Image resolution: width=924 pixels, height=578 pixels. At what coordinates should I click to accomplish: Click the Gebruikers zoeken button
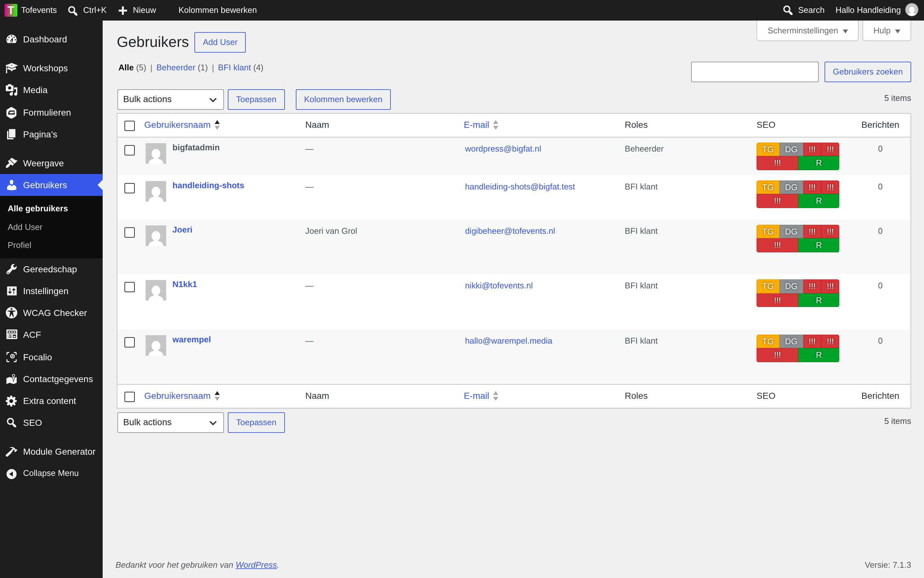[868, 72]
